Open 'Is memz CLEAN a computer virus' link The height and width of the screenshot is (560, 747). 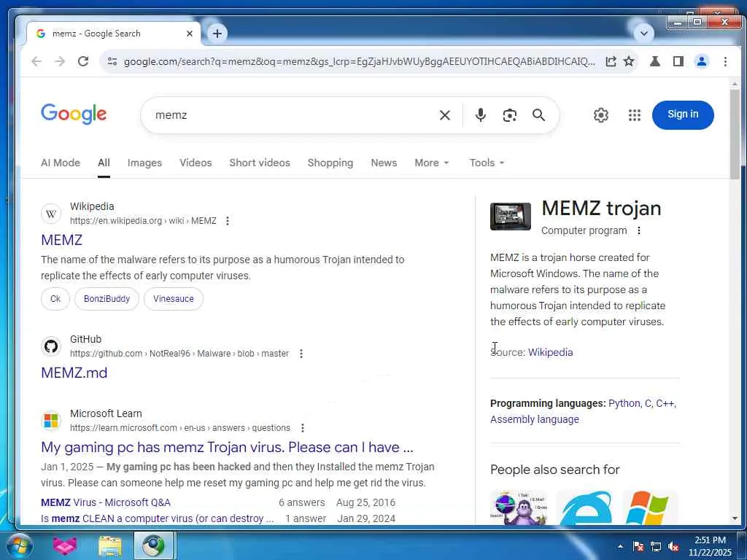(158, 518)
